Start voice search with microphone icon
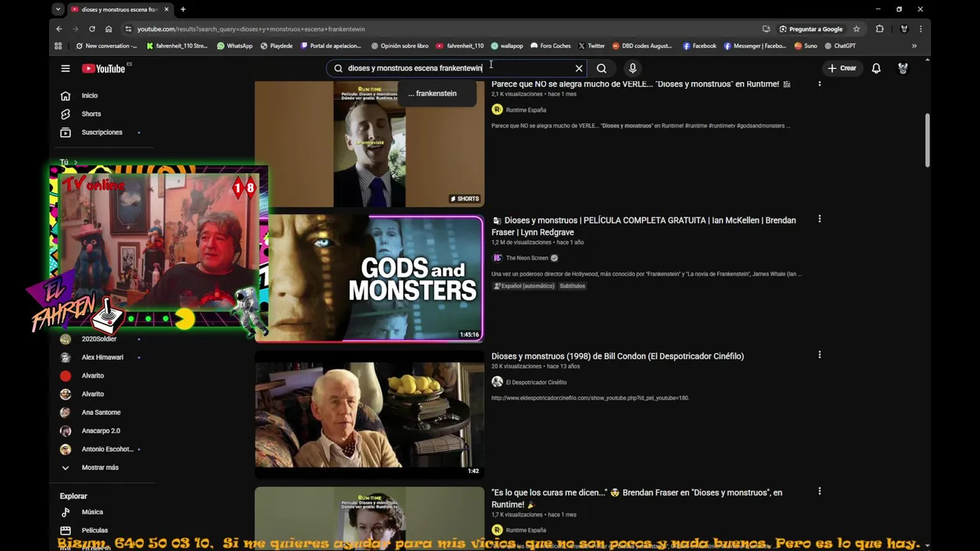The width and height of the screenshot is (980, 551). click(632, 68)
